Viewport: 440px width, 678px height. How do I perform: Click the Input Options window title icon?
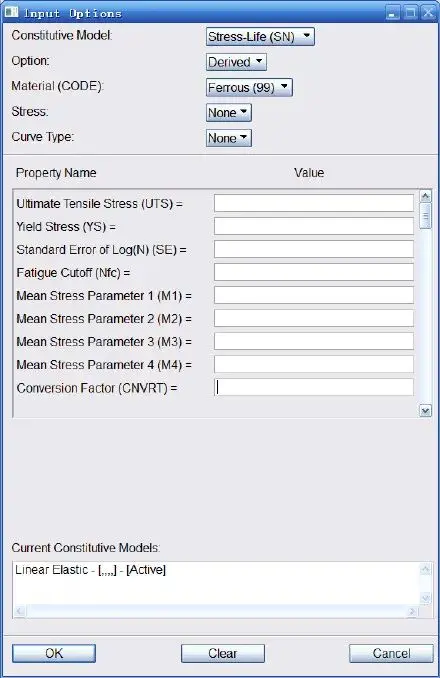pos(11,12)
